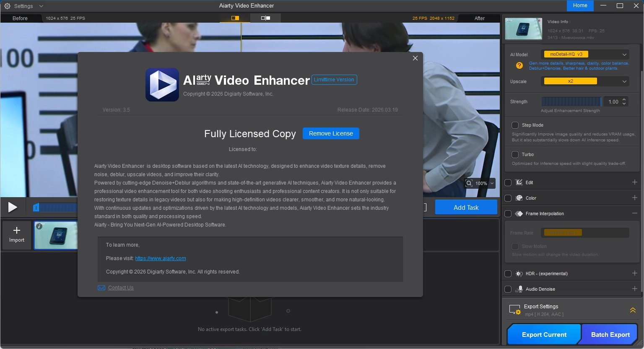Image resolution: width=644 pixels, height=349 pixels.
Task: Import a new video file
Action: (x=17, y=235)
